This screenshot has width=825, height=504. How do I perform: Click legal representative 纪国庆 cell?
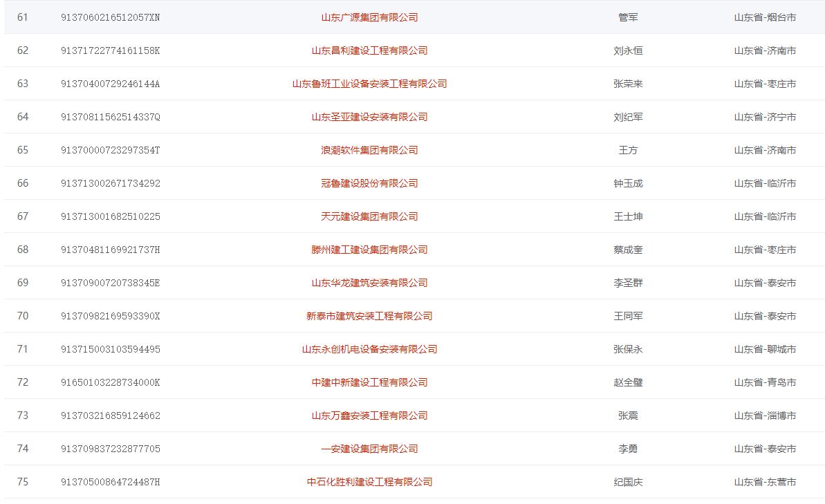tap(628, 482)
